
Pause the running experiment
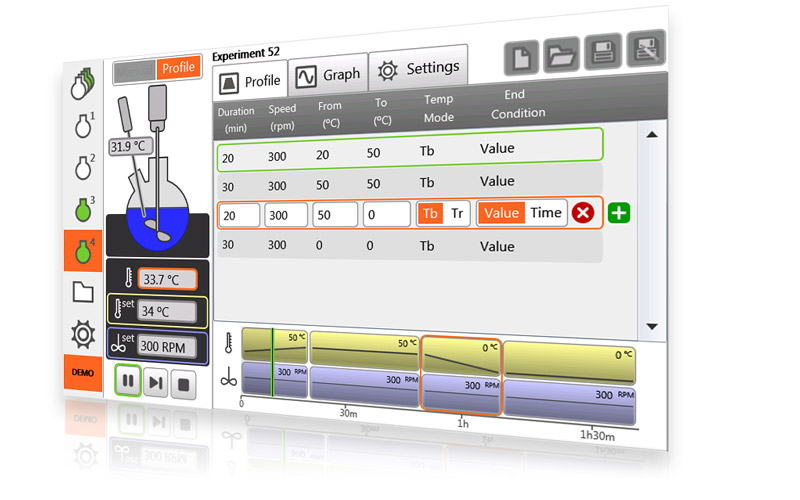click(128, 380)
